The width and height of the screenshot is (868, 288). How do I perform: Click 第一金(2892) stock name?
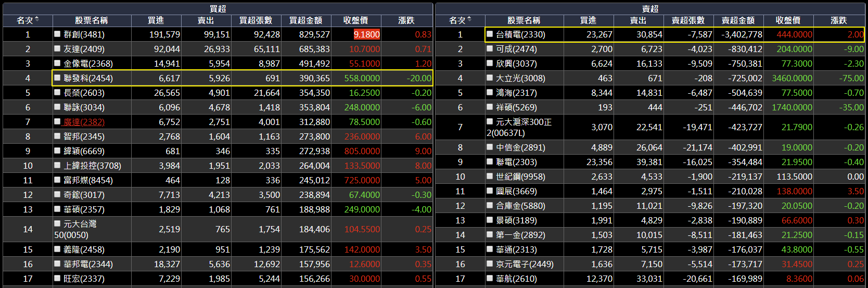(x=520, y=235)
